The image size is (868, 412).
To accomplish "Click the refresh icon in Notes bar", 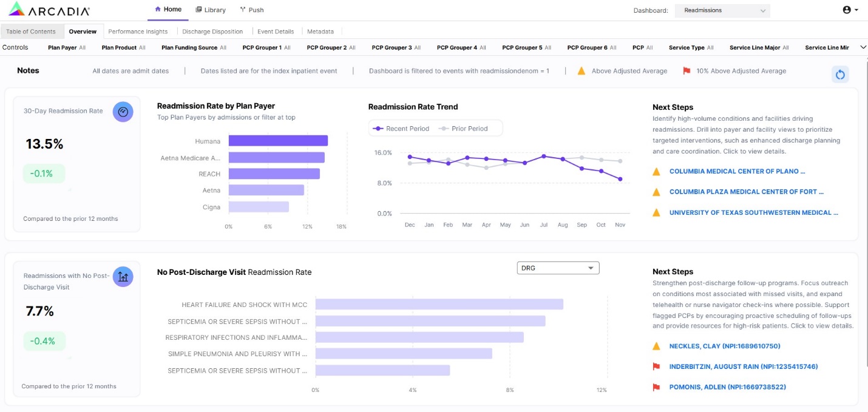I will [840, 75].
